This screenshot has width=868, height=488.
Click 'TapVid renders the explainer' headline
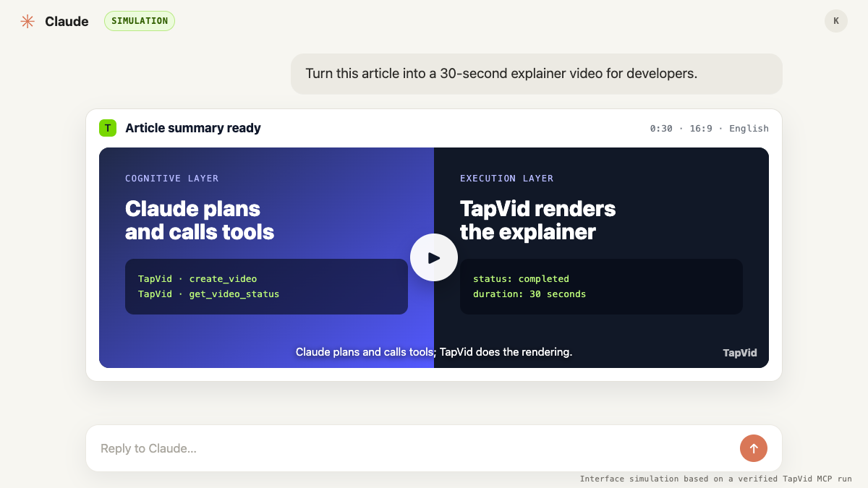point(537,221)
